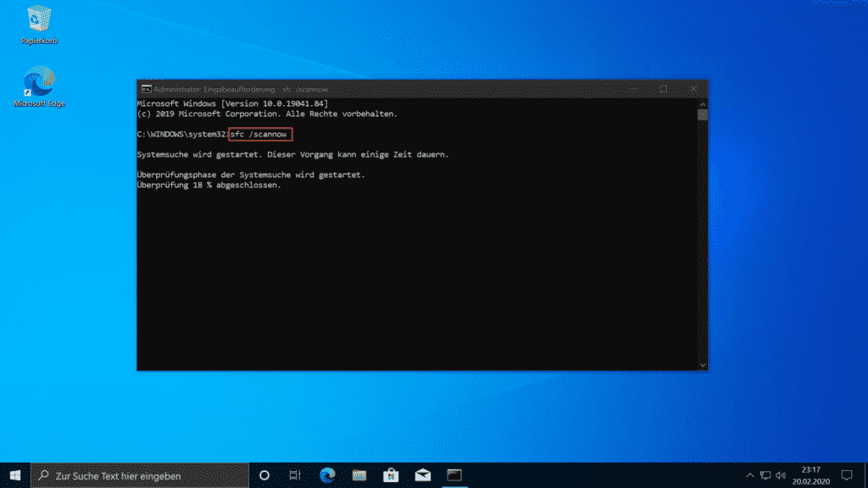Viewport: 868px width, 488px height.
Task: Open File Explorer from the taskbar
Action: [359, 475]
